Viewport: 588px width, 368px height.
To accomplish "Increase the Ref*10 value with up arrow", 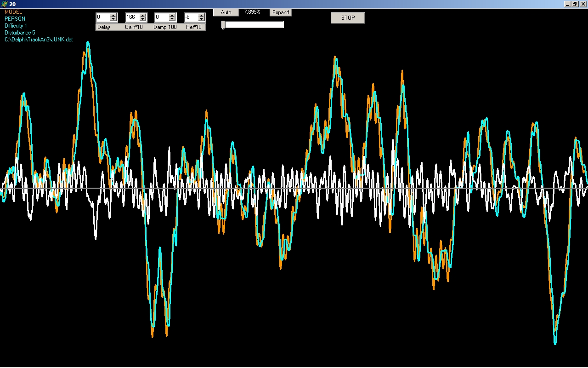I will (201, 15).
